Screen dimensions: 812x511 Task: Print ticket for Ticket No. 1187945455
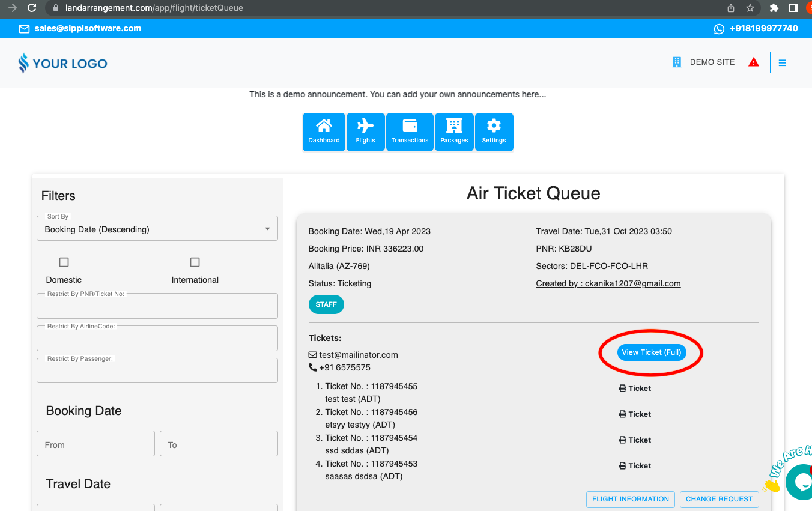(x=635, y=389)
